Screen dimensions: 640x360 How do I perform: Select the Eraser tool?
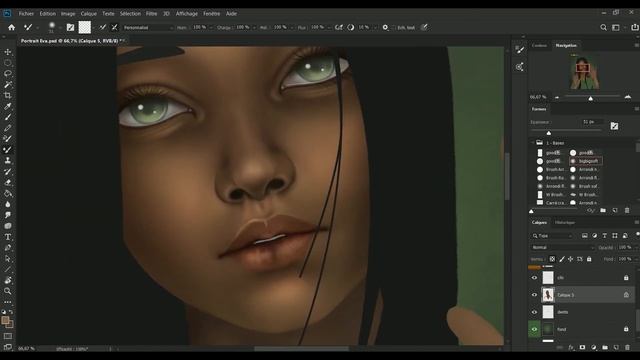click(x=8, y=182)
